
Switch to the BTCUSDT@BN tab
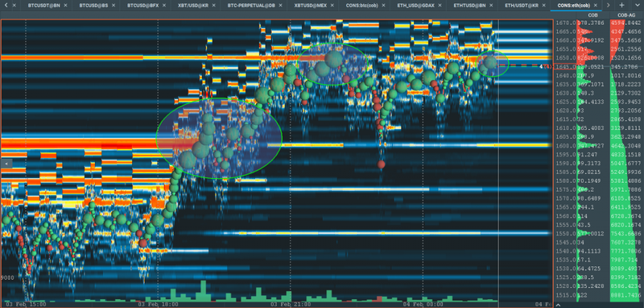(44, 6)
